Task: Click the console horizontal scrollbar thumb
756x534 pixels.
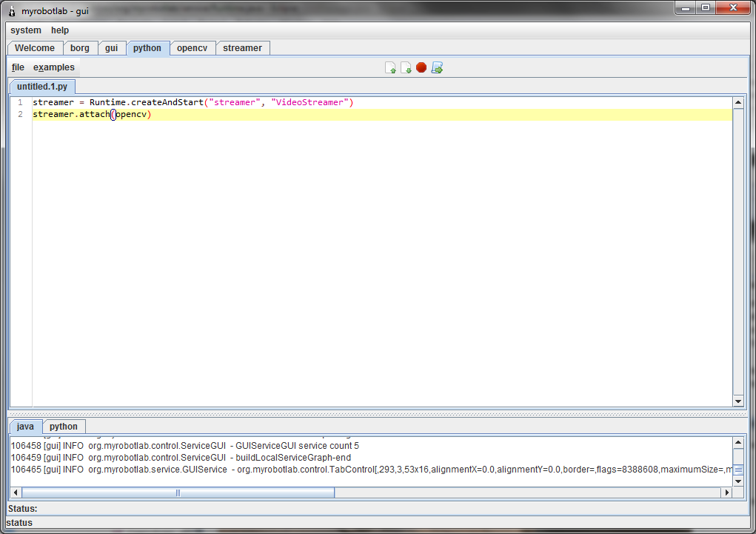Action: (x=178, y=493)
